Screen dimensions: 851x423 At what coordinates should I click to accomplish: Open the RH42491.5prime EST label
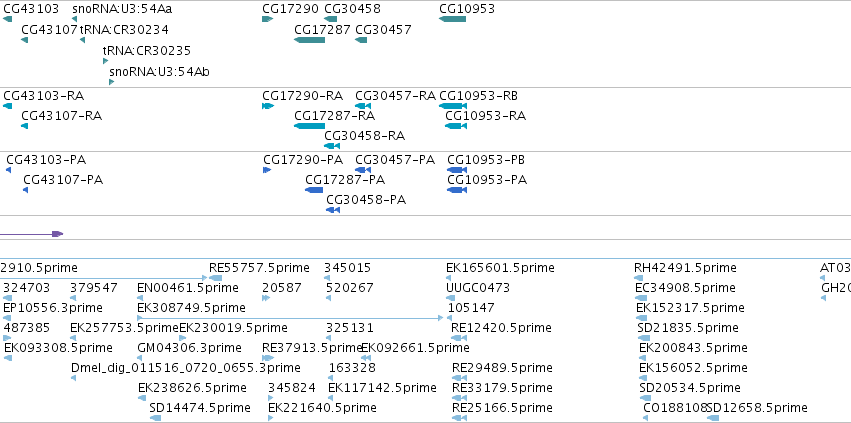coord(685,268)
